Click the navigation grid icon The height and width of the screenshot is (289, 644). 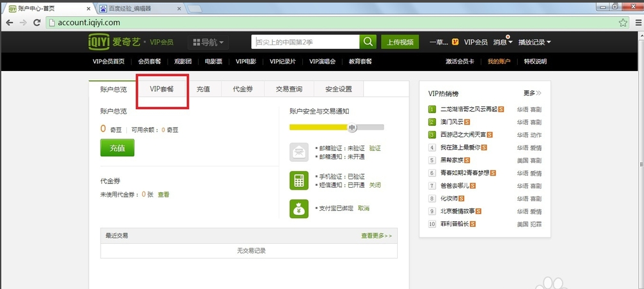pyautogui.click(x=197, y=42)
